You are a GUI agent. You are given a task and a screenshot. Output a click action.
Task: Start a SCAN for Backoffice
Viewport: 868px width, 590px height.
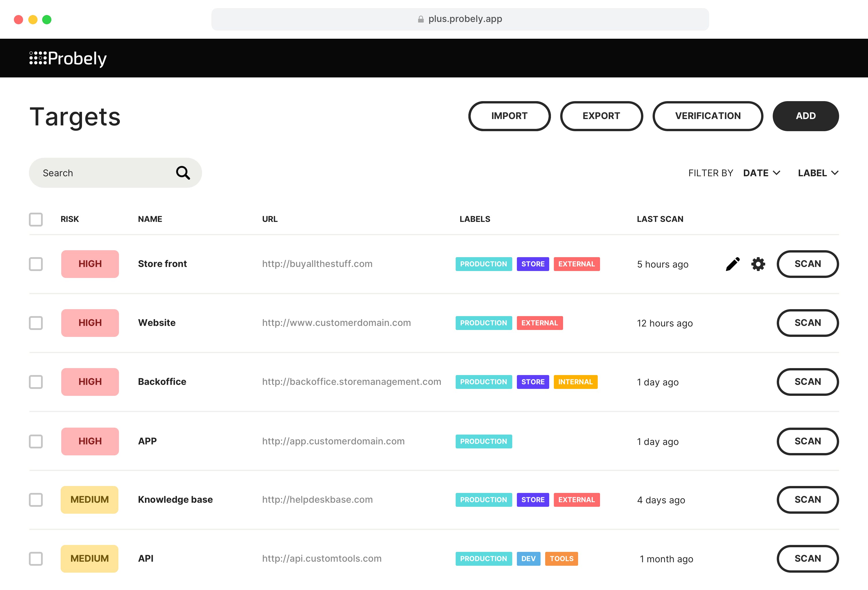(x=807, y=382)
